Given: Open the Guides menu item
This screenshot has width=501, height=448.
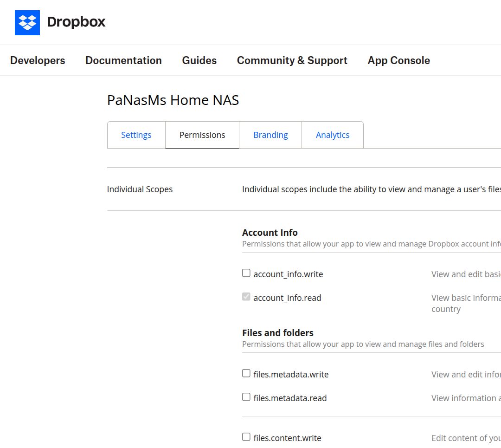Looking at the screenshot, I should pyautogui.click(x=199, y=60).
